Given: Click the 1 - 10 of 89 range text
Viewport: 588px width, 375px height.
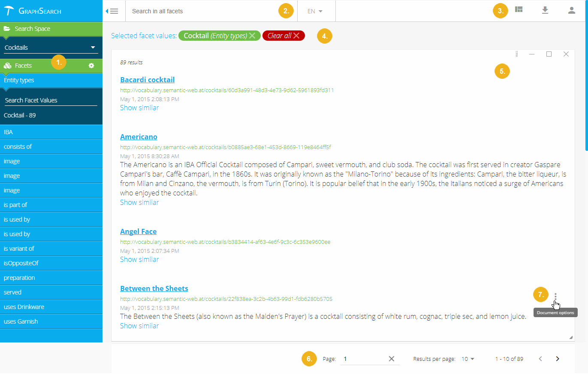Looking at the screenshot, I should click(509, 359).
